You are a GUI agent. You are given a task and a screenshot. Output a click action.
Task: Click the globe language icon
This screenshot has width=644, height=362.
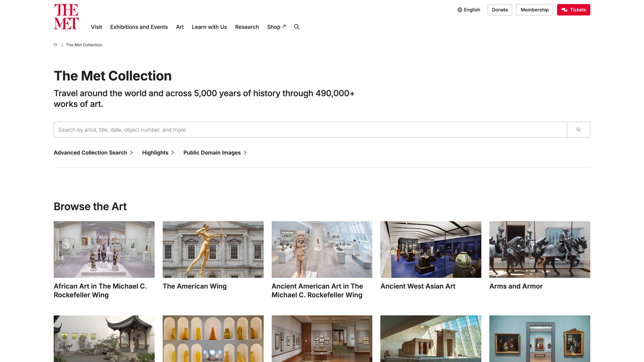pos(460,10)
